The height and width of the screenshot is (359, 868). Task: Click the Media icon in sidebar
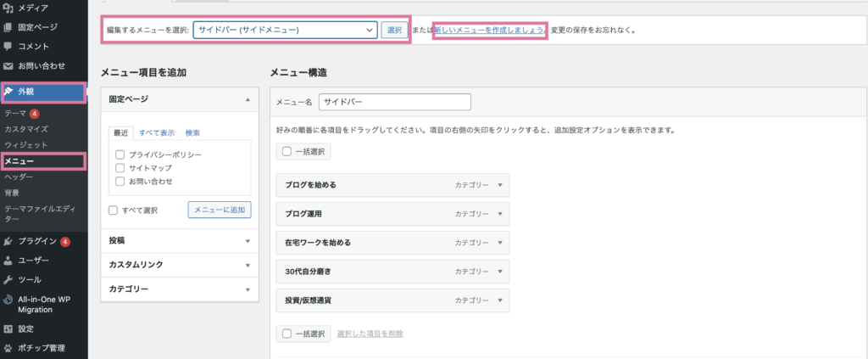click(x=8, y=8)
